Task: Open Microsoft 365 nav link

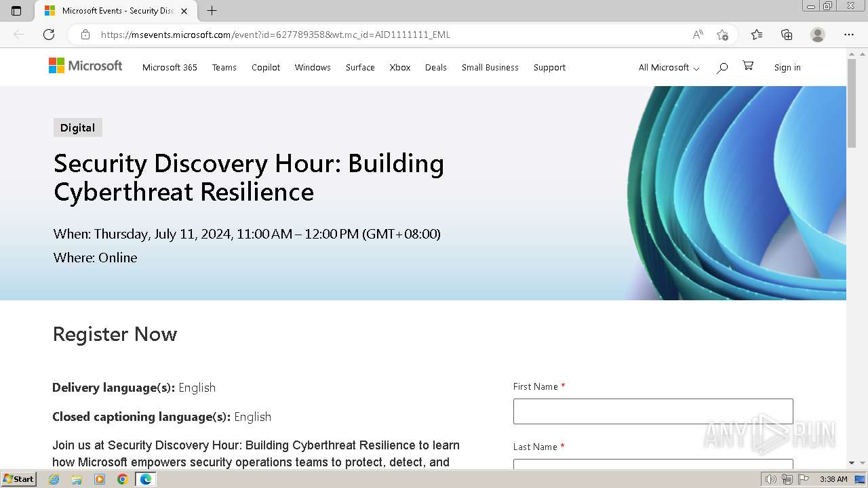Action: click(170, 67)
